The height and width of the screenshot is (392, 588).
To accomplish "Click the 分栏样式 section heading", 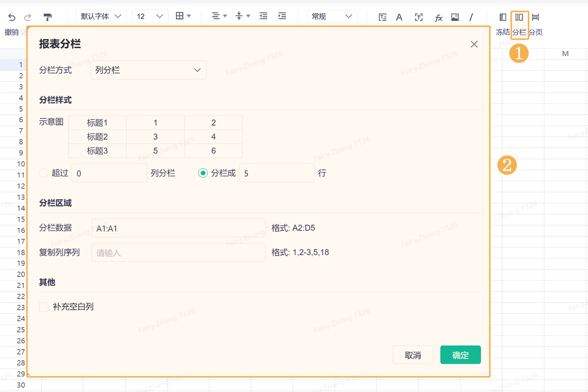I will 55,100.
